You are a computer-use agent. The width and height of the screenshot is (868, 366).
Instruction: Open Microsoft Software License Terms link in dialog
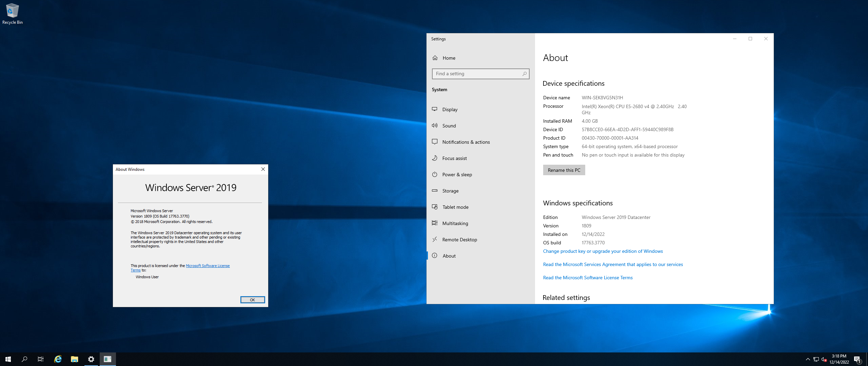coord(208,266)
